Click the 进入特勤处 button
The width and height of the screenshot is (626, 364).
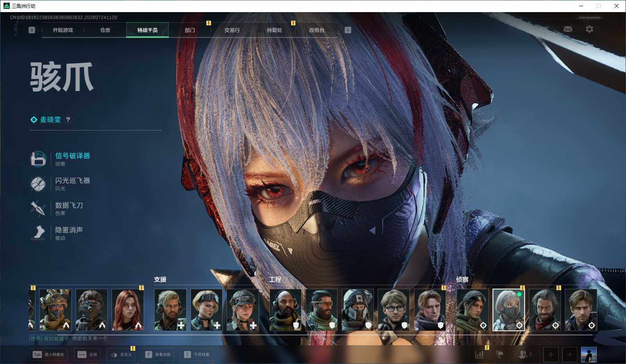(48, 355)
